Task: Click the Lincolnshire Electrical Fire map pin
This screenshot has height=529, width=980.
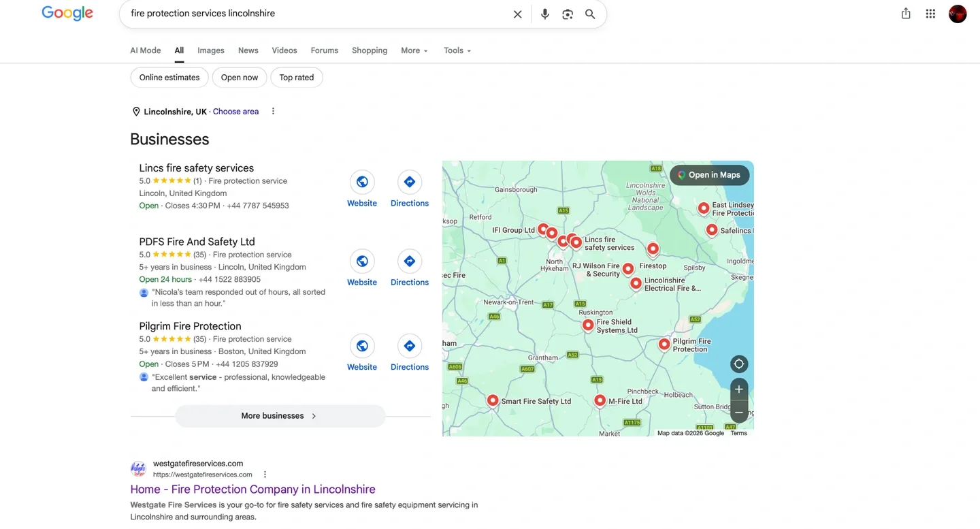Action: point(636,283)
